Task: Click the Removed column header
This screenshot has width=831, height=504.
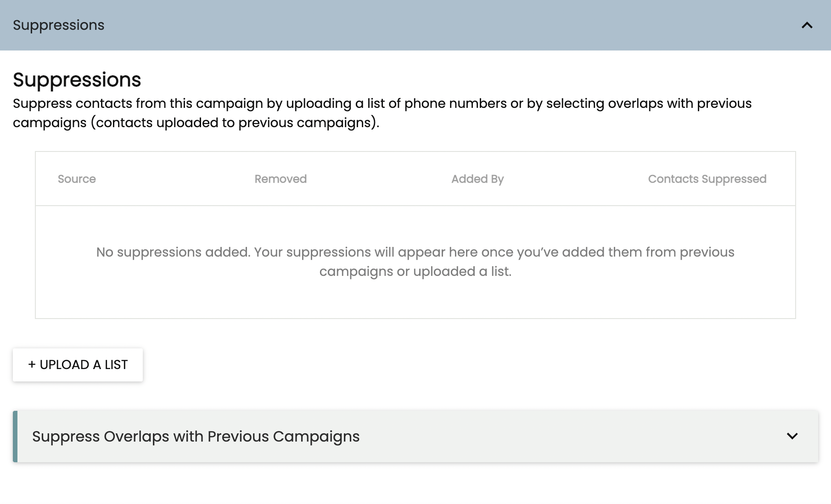Action: tap(281, 179)
